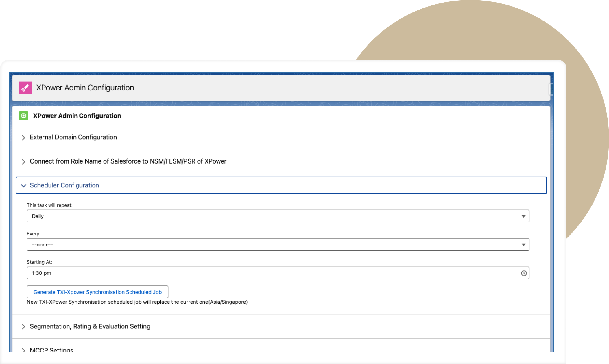This screenshot has width=609, height=364.
Task: Click the arrow of the Daily combo box
Action: (x=523, y=216)
